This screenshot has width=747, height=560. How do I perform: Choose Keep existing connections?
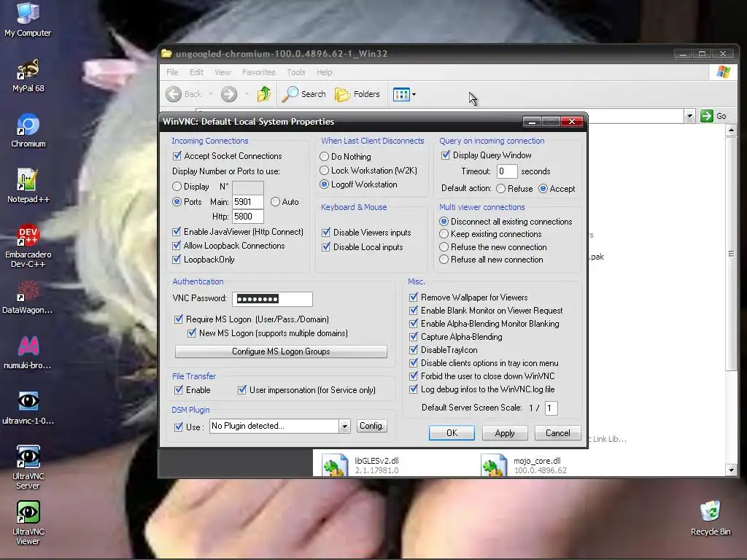(x=444, y=234)
